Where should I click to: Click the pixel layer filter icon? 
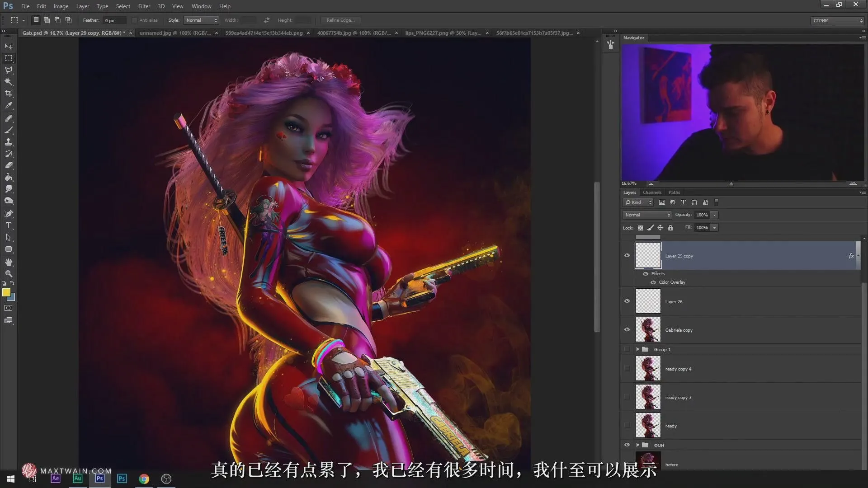pos(662,202)
